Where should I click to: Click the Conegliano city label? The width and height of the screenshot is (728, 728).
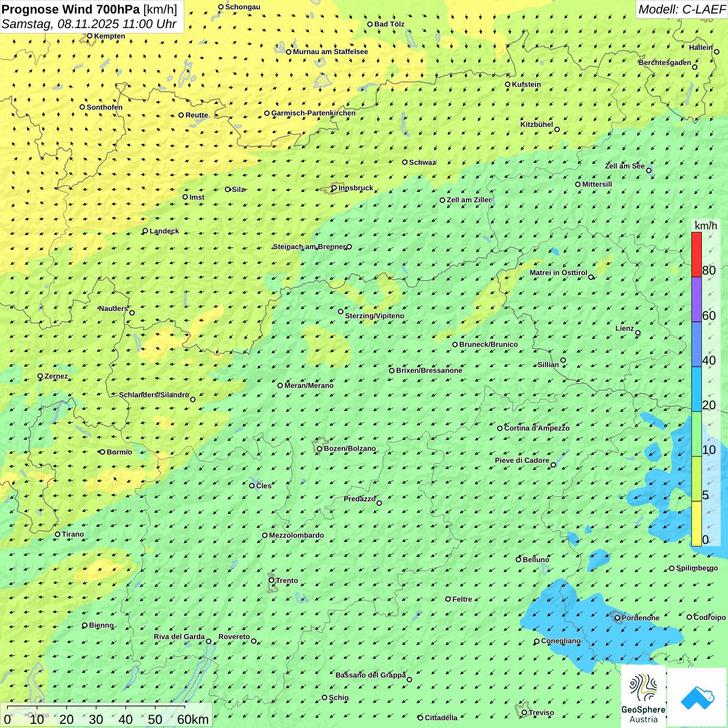point(561,641)
